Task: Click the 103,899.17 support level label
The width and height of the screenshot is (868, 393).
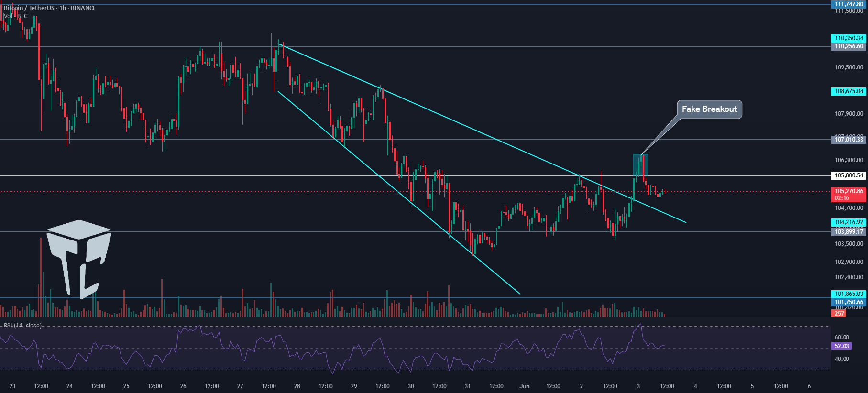Action: (x=849, y=232)
